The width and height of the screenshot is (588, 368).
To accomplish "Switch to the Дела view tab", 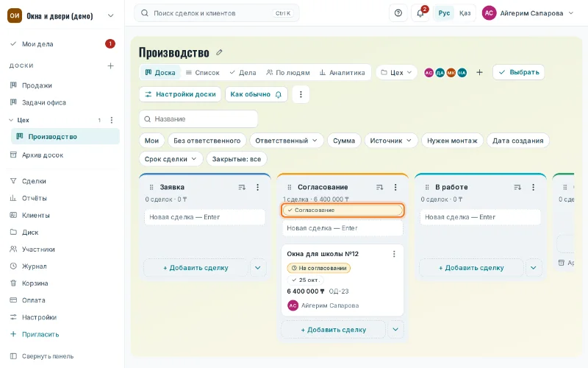I will coord(243,72).
